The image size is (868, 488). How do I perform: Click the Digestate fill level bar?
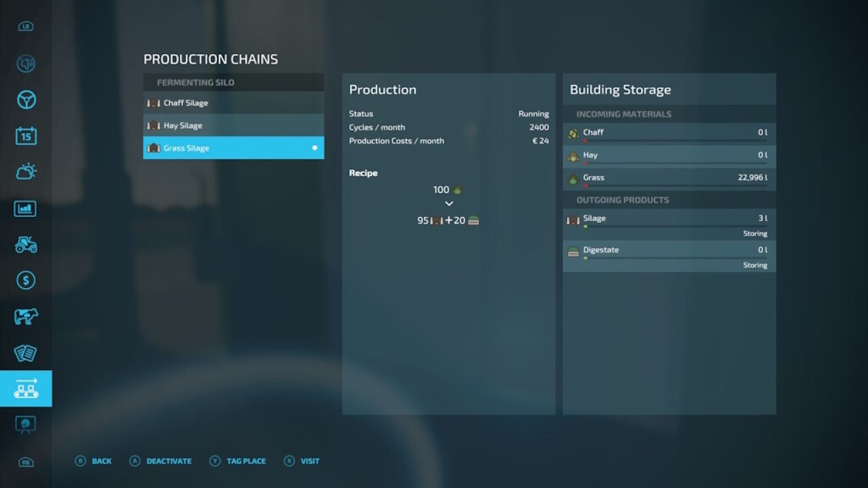(675, 258)
